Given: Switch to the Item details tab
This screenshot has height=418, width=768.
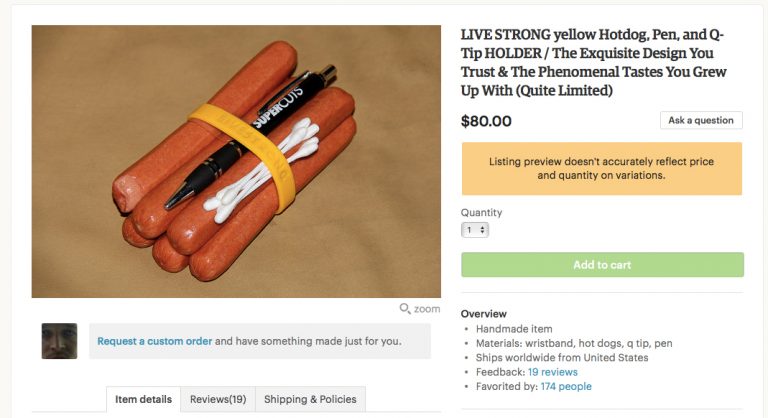Looking at the screenshot, I should tap(143, 399).
